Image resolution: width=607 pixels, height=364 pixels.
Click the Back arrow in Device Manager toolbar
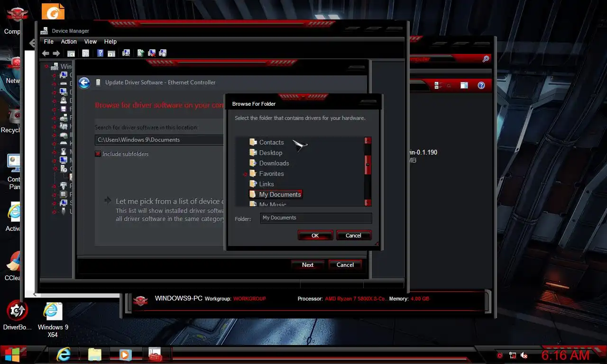(x=46, y=53)
